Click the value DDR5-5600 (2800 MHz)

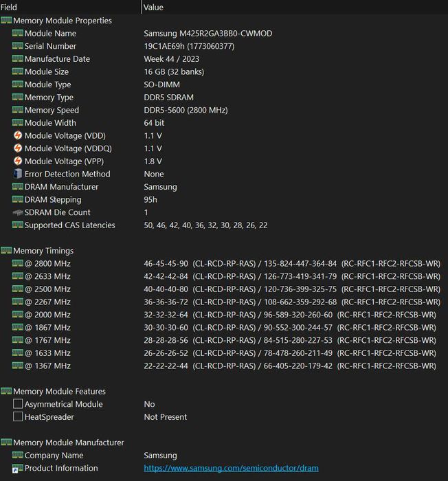(186, 110)
